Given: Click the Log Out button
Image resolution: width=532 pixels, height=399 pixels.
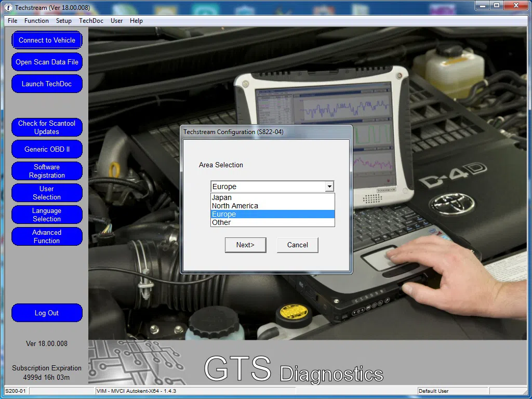Looking at the screenshot, I should tap(47, 313).
